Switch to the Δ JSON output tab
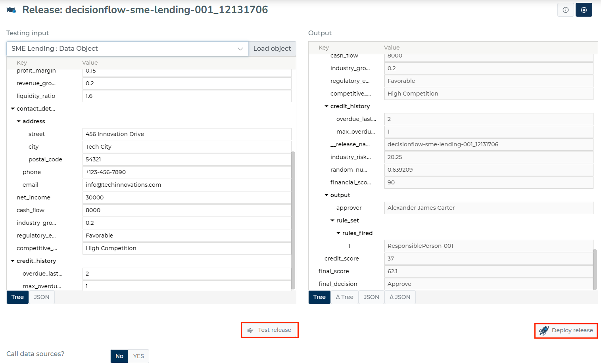 tap(400, 297)
